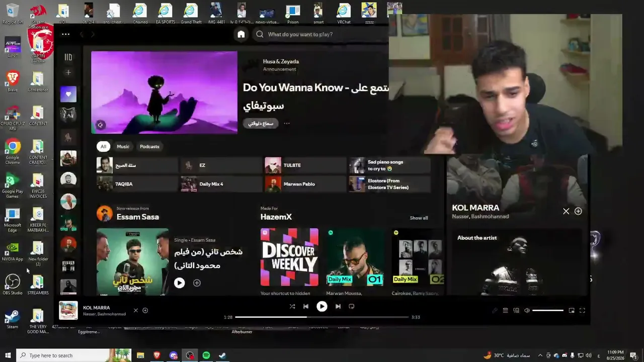Open the 7AQIBA shortcut tile
644x362 pixels.
click(137, 184)
